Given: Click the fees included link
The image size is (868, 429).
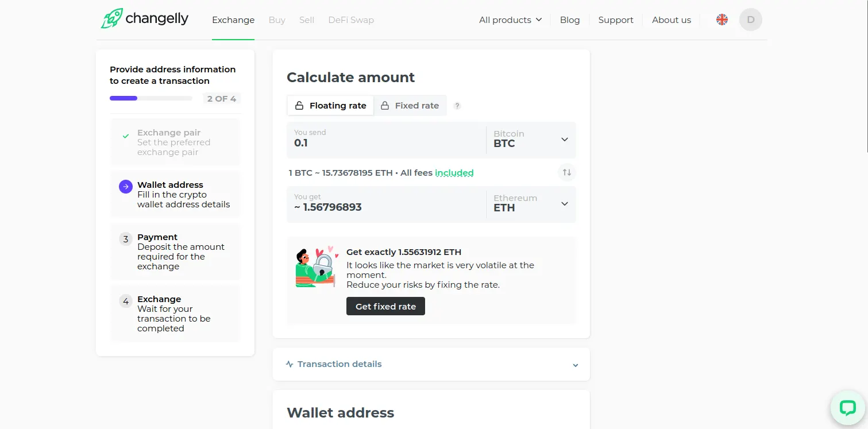Looking at the screenshot, I should [x=454, y=173].
